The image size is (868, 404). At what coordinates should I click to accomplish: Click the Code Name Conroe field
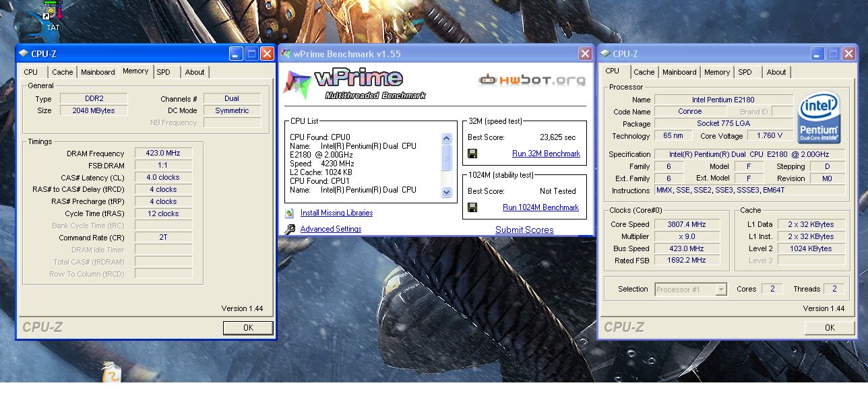click(x=689, y=112)
